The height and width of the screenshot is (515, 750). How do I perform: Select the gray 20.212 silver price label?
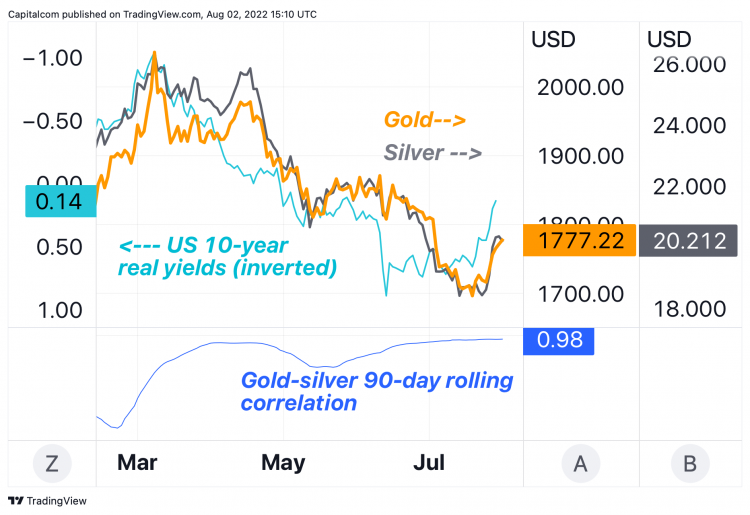pyautogui.click(x=688, y=240)
